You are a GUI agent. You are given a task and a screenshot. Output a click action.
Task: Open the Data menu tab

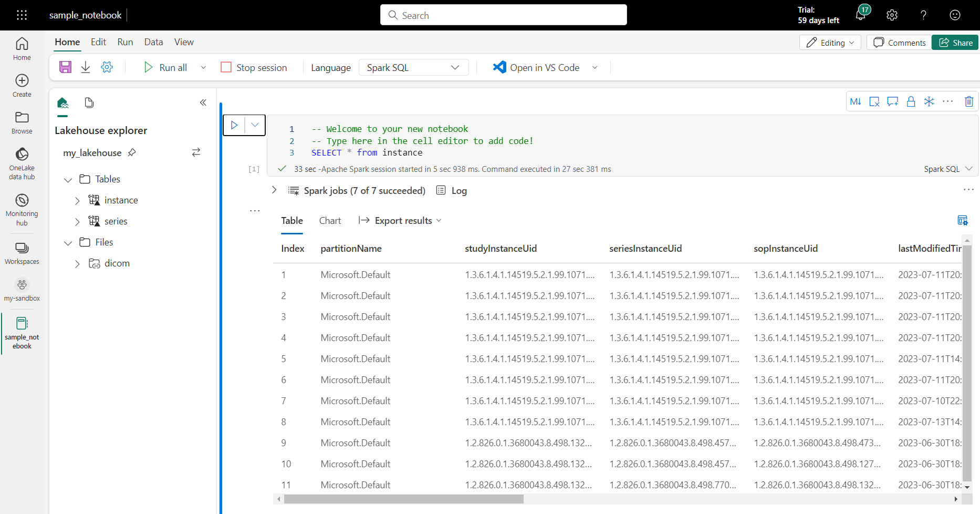pos(153,42)
